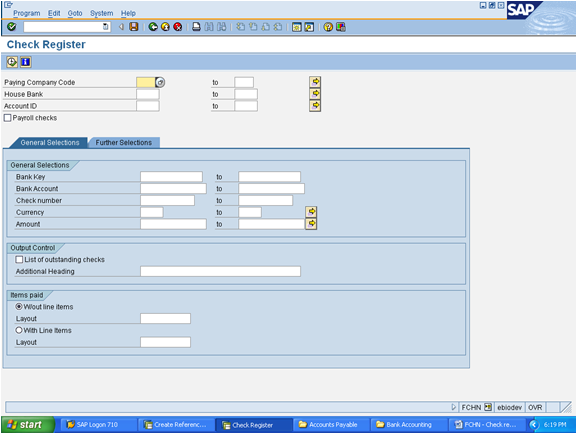The image size is (576, 433).
Task: Click the Account ID to field
Action: [246, 106]
